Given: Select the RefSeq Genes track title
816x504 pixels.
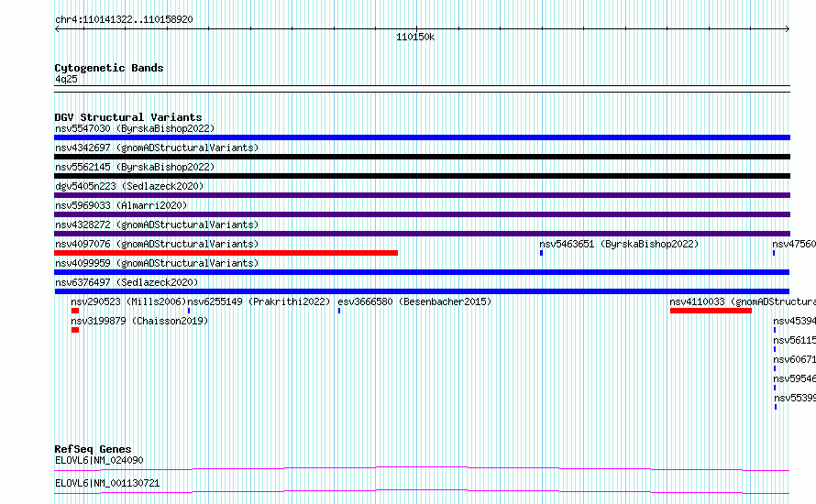Looking at the screenshot, I should [x=93, y=449].
